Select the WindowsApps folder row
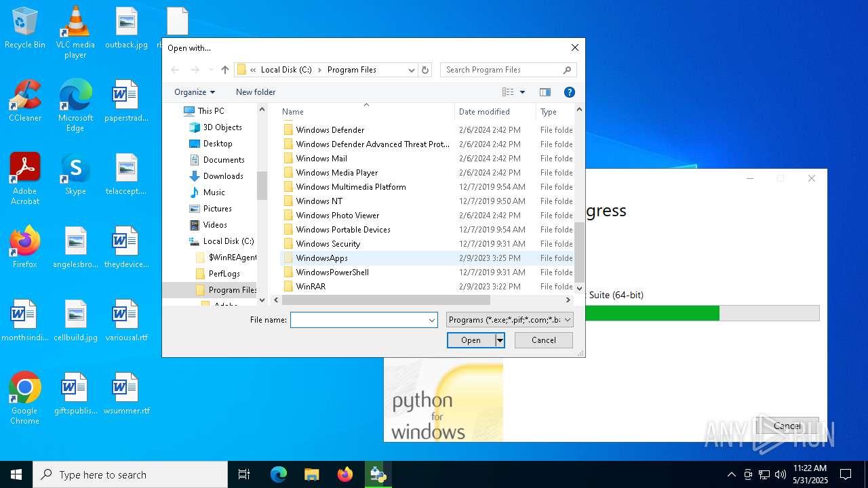The width and height of the screenshot is (868, 488). (x=427, y=258)
